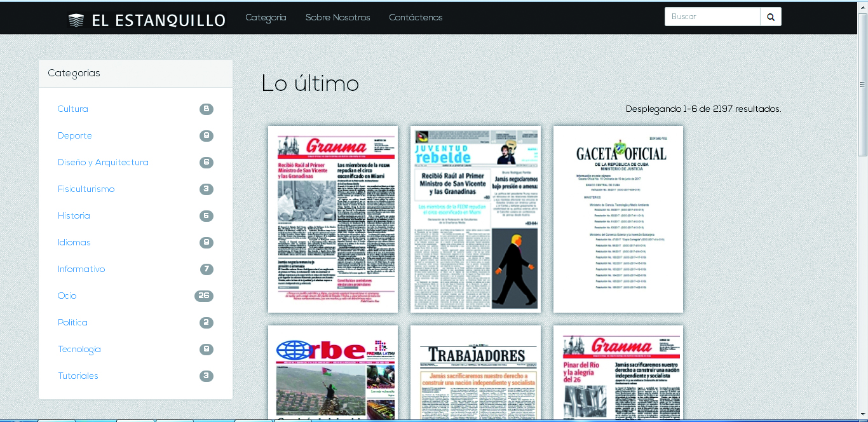Click the Categorias panel header
868x422 pixels.
[x=135, y=74]
